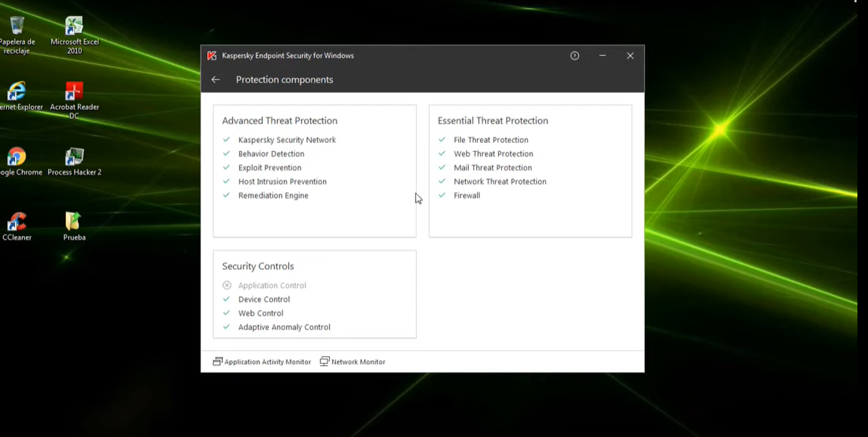Open Behavior Detection component
The width and height of the screenshot is (868, 437).
(x=271, y=154)
